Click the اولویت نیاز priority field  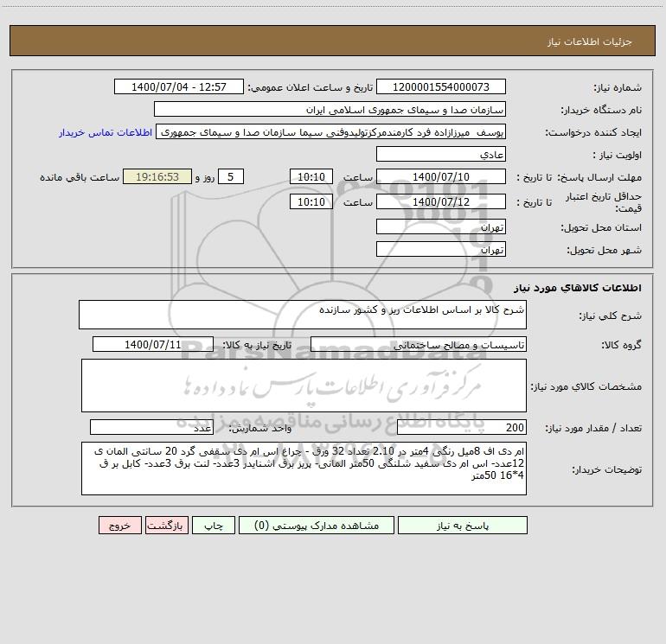[x=441, y=154]
